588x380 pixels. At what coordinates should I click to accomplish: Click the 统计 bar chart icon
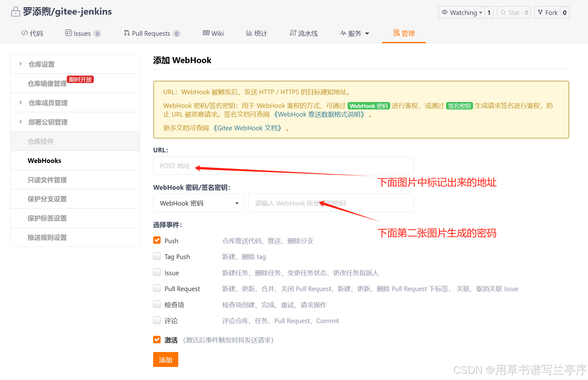pyautogui.click(x=249, y=33)
